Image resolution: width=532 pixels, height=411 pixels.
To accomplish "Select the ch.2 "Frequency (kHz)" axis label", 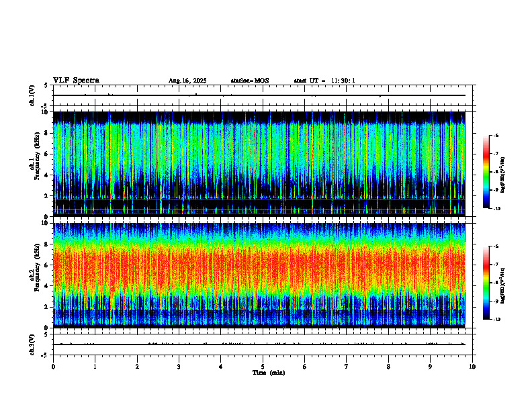I will pyautogui.click(x=37, y=267).
